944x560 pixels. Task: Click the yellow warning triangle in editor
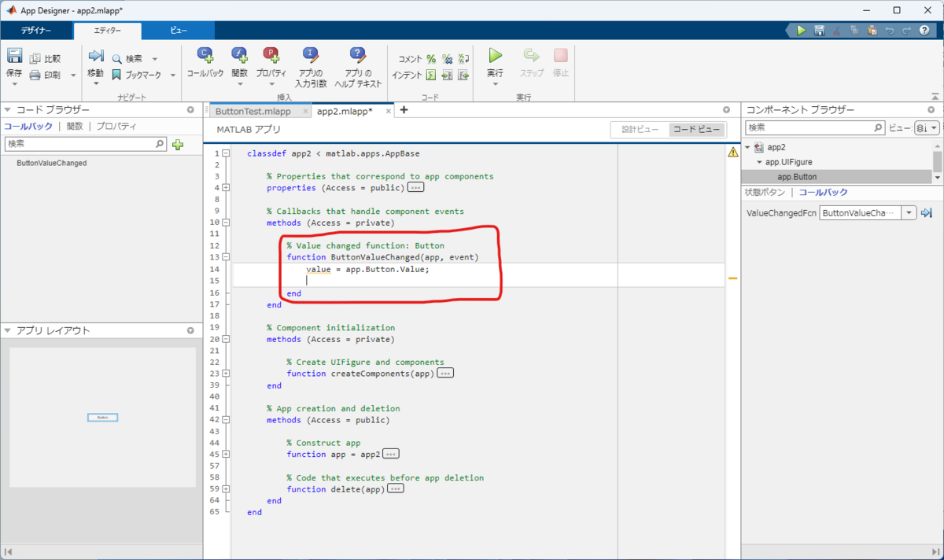point(732,153)
